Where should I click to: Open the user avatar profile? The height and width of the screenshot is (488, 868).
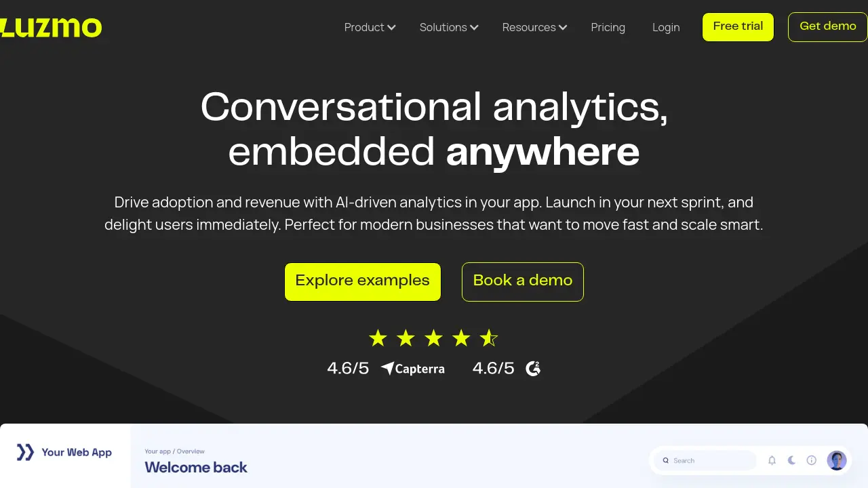pyautogui.click(x=837, y=460)
